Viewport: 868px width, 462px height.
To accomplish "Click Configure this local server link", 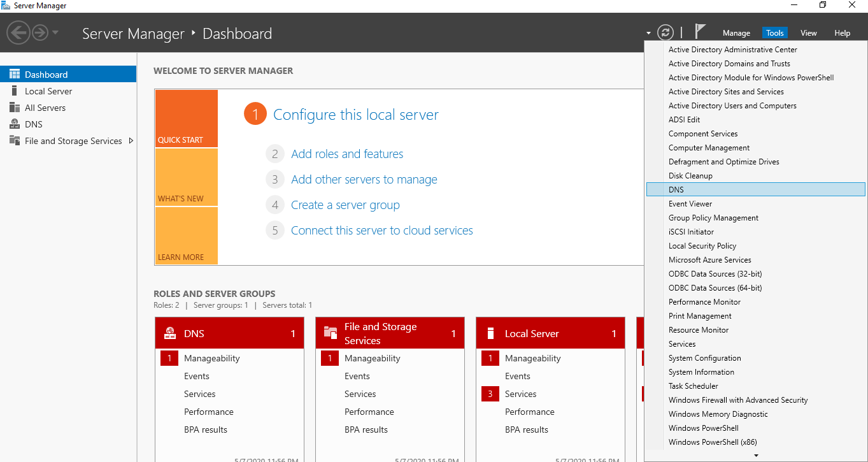I will (356, 115).
